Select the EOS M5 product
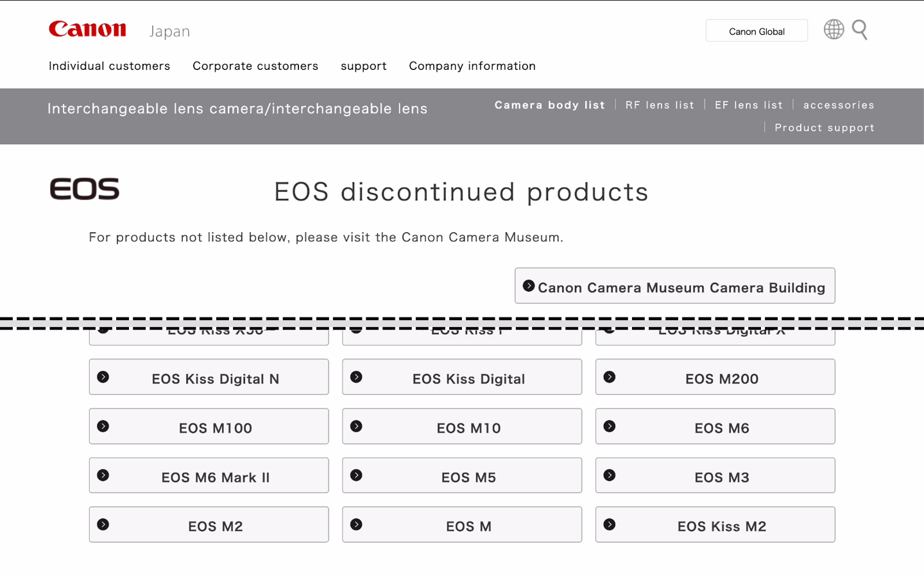924x576 pixels. point(461,475)
